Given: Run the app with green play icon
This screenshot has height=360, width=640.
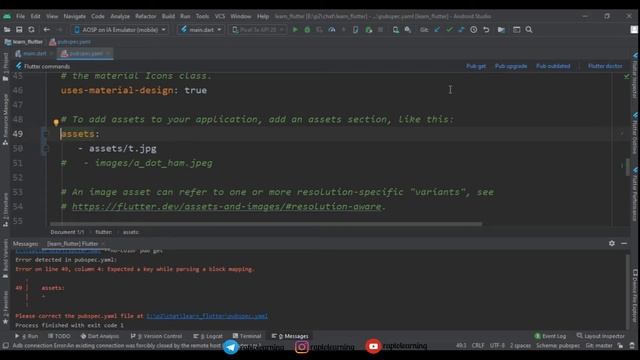Looking at the screenshot, I should [295, 30].
